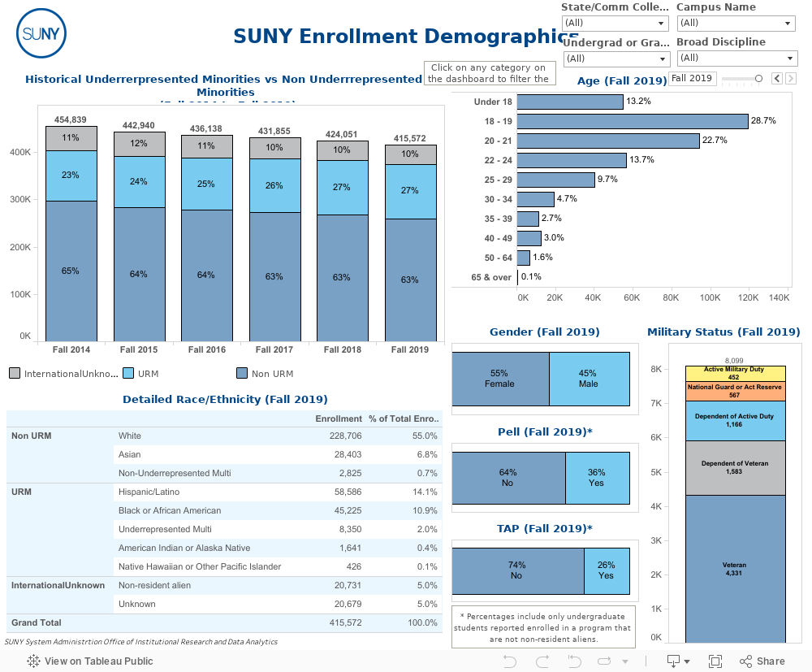
Task: Click the Asian row label
Action: click(129, 454)
